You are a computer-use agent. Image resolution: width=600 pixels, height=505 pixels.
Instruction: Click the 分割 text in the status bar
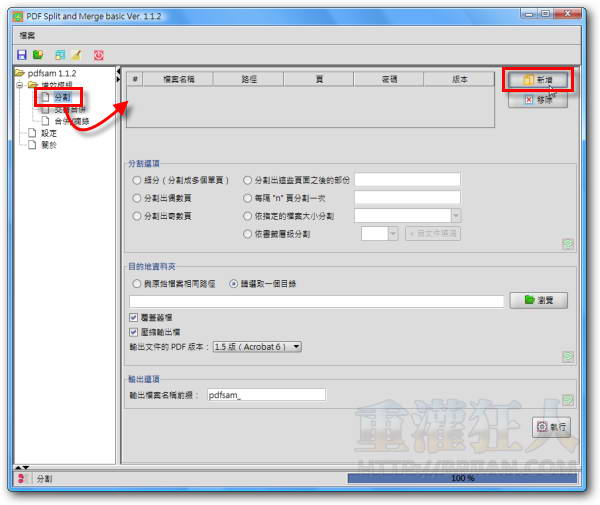click(44, 478)
